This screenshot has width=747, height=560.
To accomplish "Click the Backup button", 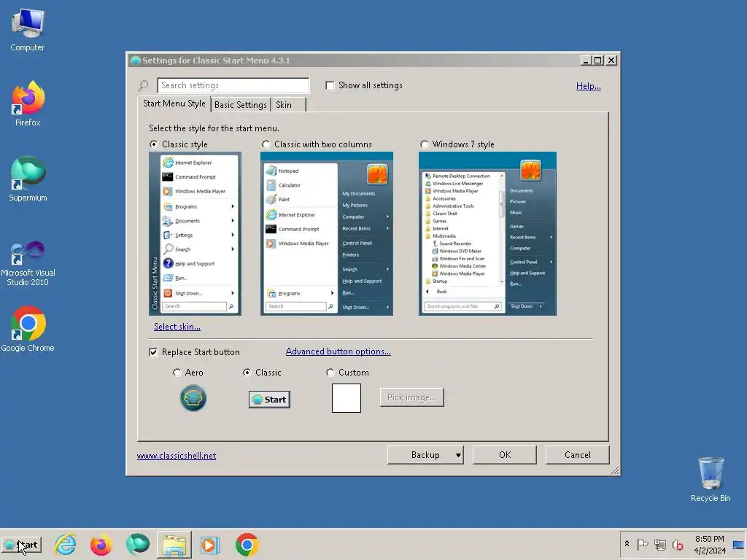I will click(425, 455).
